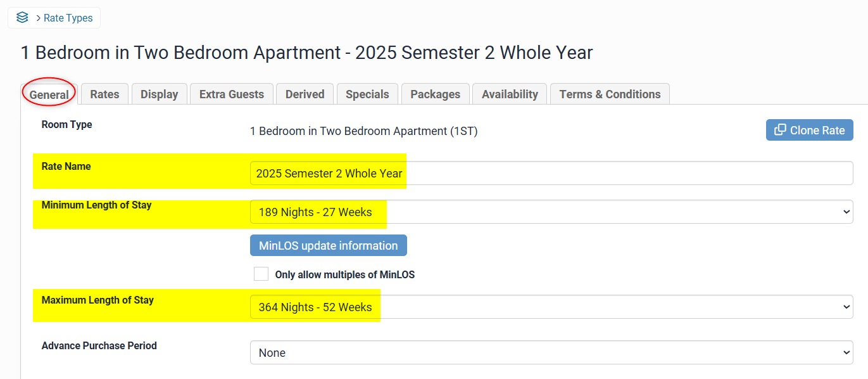Show the Terms & Conditions tab

(610, 94)
